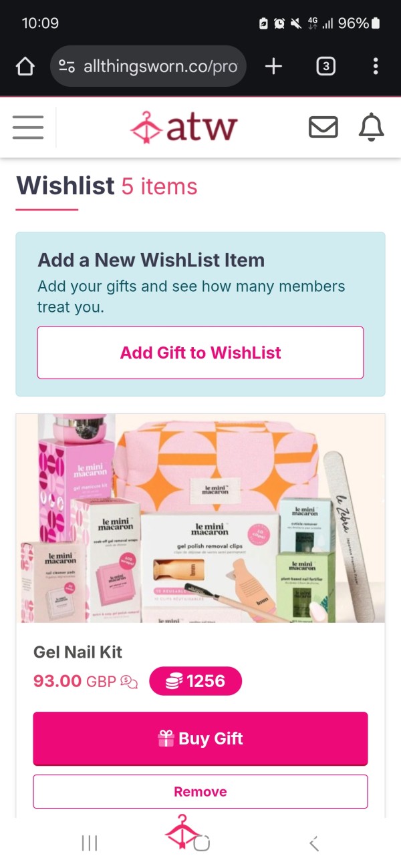Open the notifications bell icon
The image size is (401, 868).
372,127
